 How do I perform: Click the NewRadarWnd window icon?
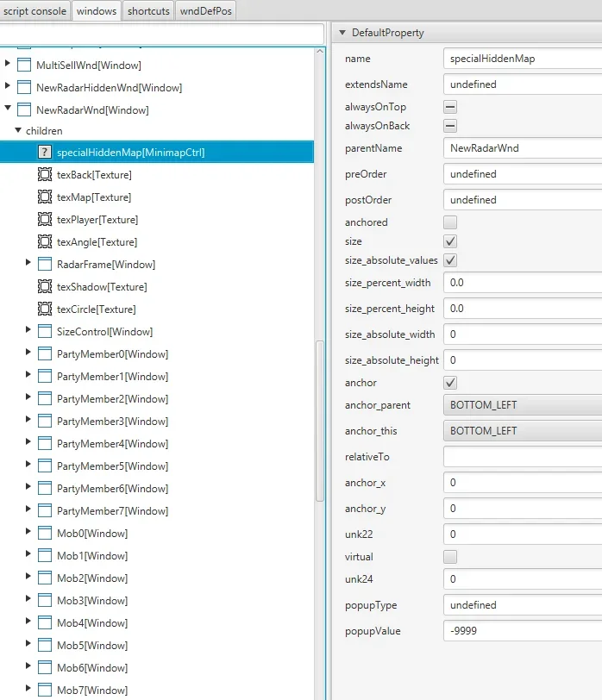[23, 109]
